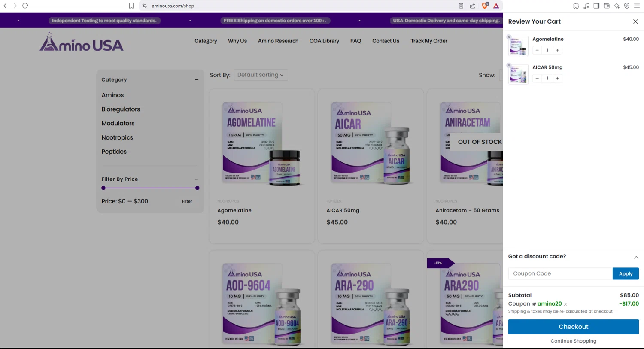Decrease Agomelatine quantity with minus button

(x=537, y=50)
